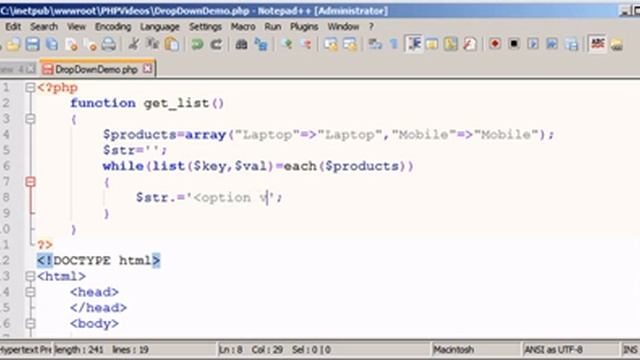640x360 pixels.
Task: Open the Encoding menu
Action: tap(113, 27)
